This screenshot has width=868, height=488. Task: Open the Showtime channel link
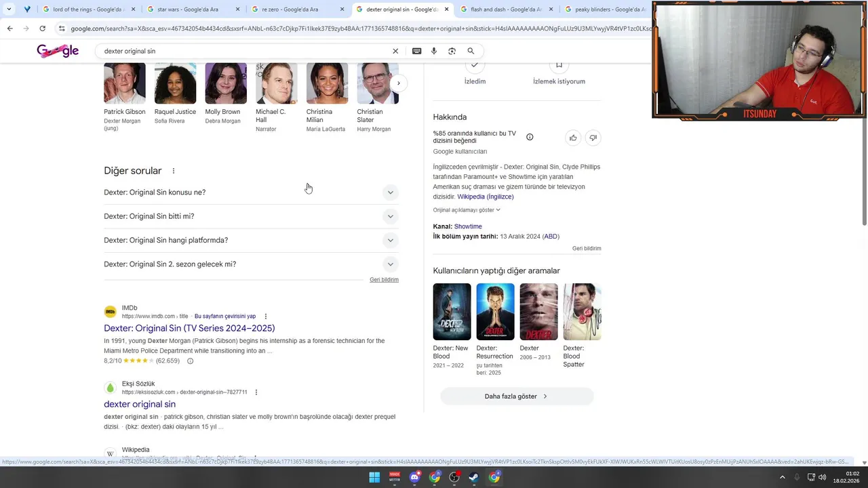pyautogui.click(x=468, y=226)
